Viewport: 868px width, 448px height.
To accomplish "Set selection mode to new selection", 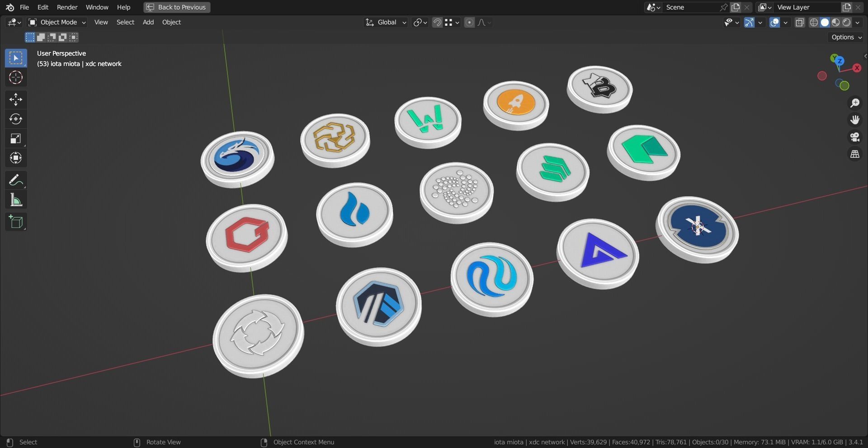I will (x=30, y=37).
